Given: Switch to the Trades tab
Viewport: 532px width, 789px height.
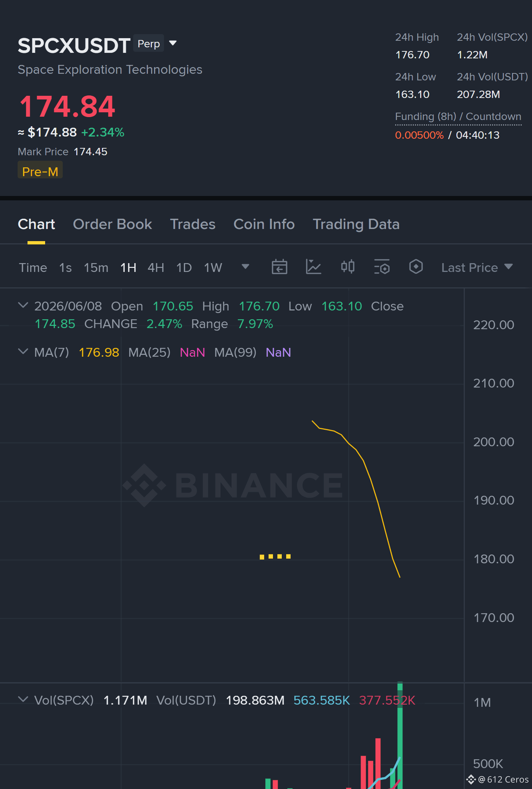Looking at the screenshot, I should [x=193, y=224].
